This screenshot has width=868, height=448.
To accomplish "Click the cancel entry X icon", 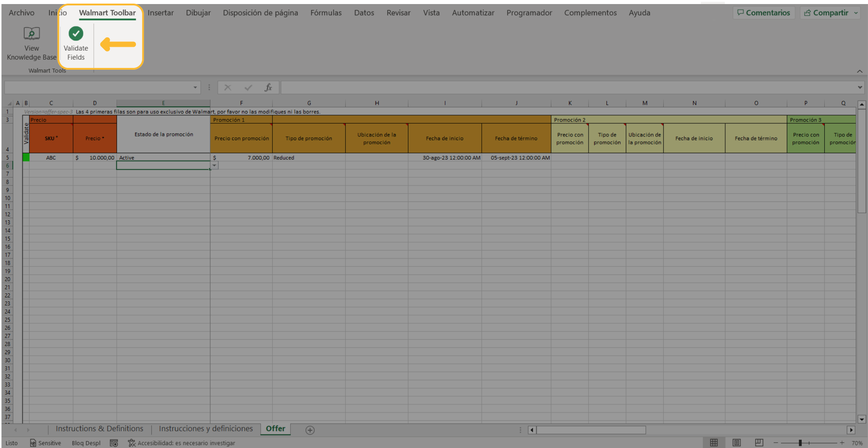I will [228, 87].
